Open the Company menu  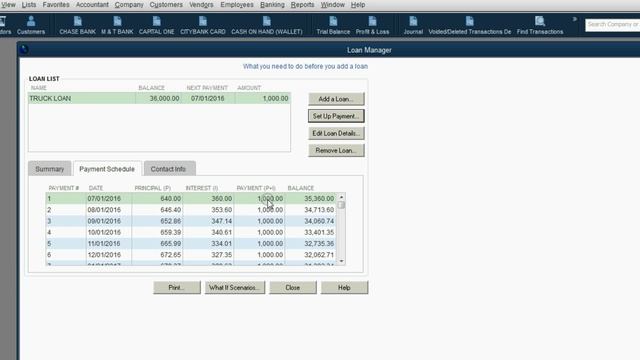[129, 5]
